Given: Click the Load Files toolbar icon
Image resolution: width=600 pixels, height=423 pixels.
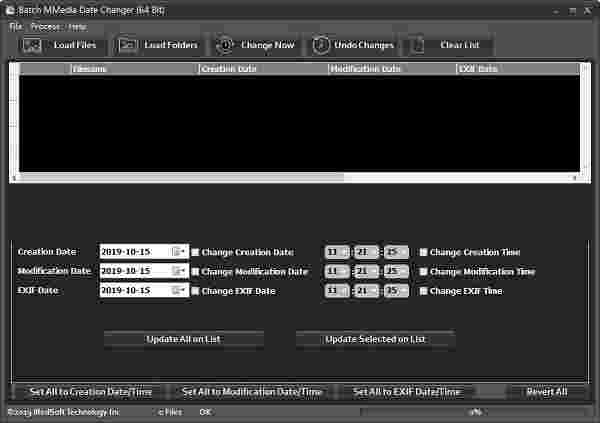Looking at the screenshot, I should pyautogui.click(x=32, y=45).
